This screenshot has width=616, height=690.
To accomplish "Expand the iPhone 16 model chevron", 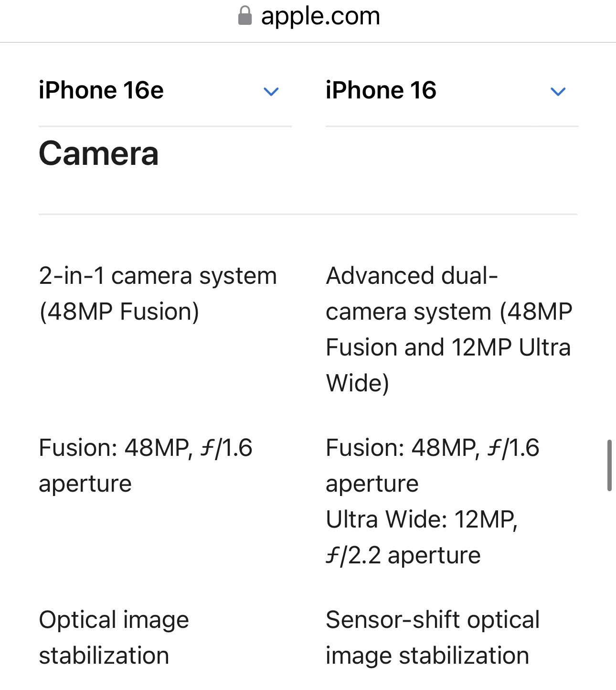I will [558, 91].
